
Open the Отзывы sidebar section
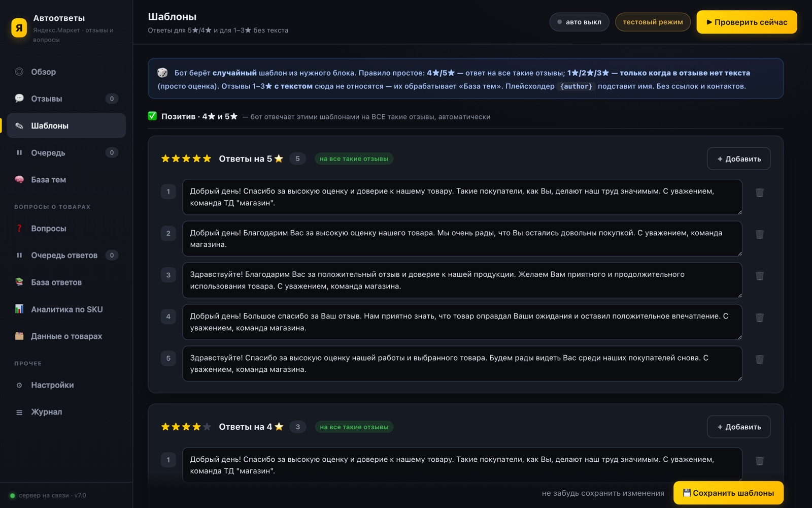[x=66, y=99]
